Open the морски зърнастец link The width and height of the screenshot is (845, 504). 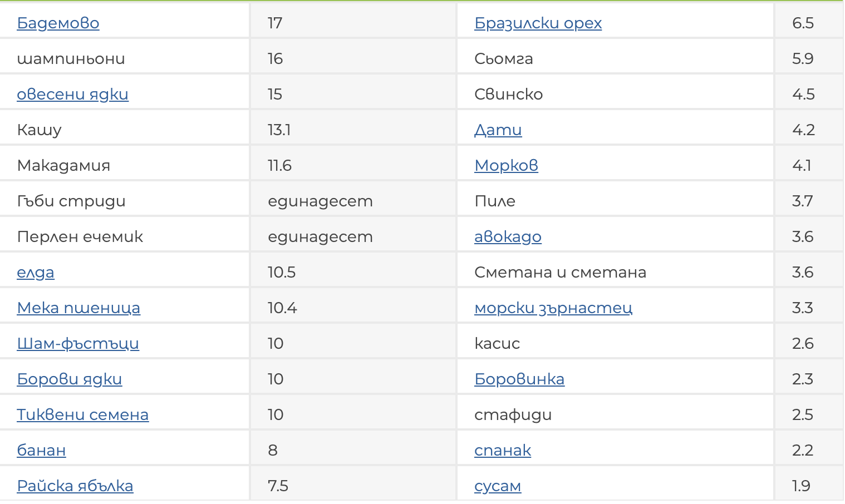[x=553, y=308]
